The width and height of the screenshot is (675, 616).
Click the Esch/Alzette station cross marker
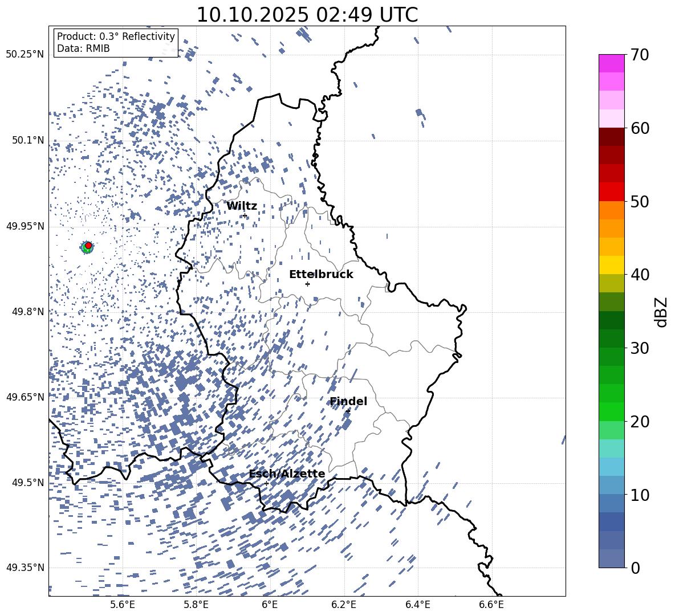point(266,483)
